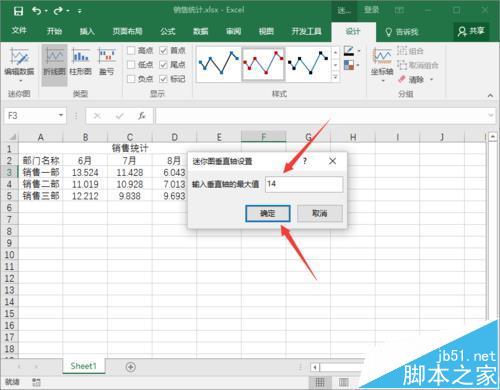Click style gallery next-row arrow
Image resolution: width=500 pixels, height=390 pixels.
[336, 65]
